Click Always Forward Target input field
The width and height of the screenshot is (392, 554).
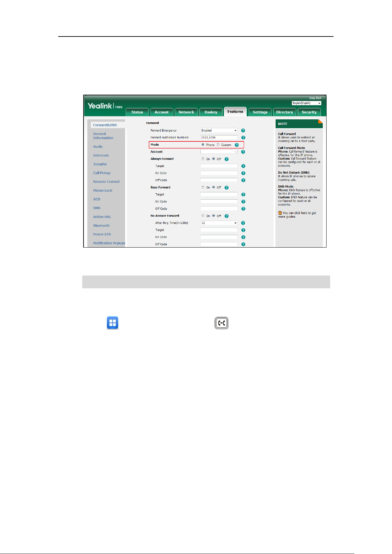click(x=219, y=166)
